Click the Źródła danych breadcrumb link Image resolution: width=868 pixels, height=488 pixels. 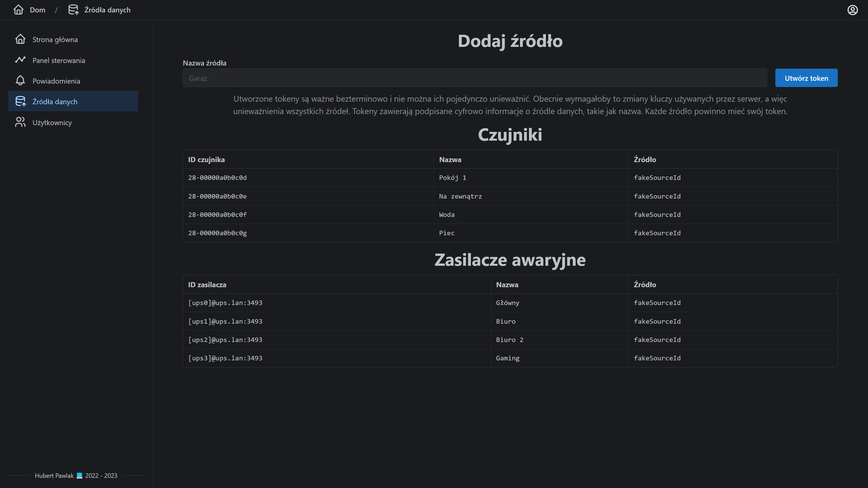point(107,10)
